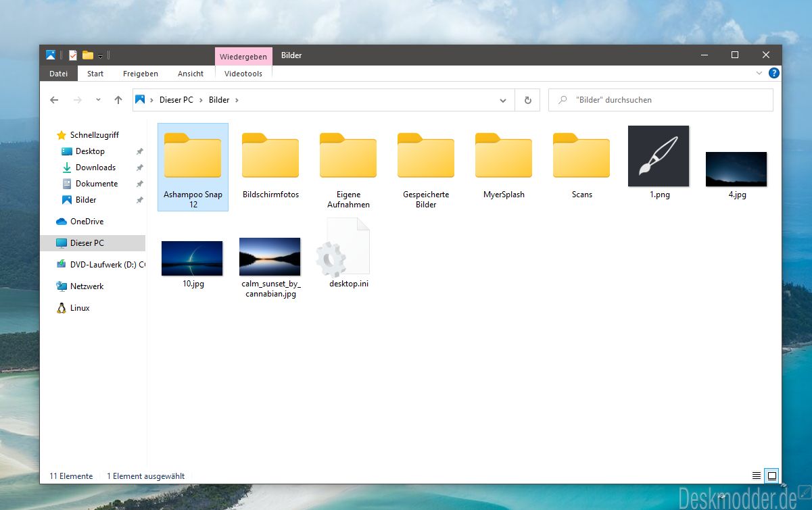Select Linux in the navigation pane

pyautogui.click(x=80, y=308)
